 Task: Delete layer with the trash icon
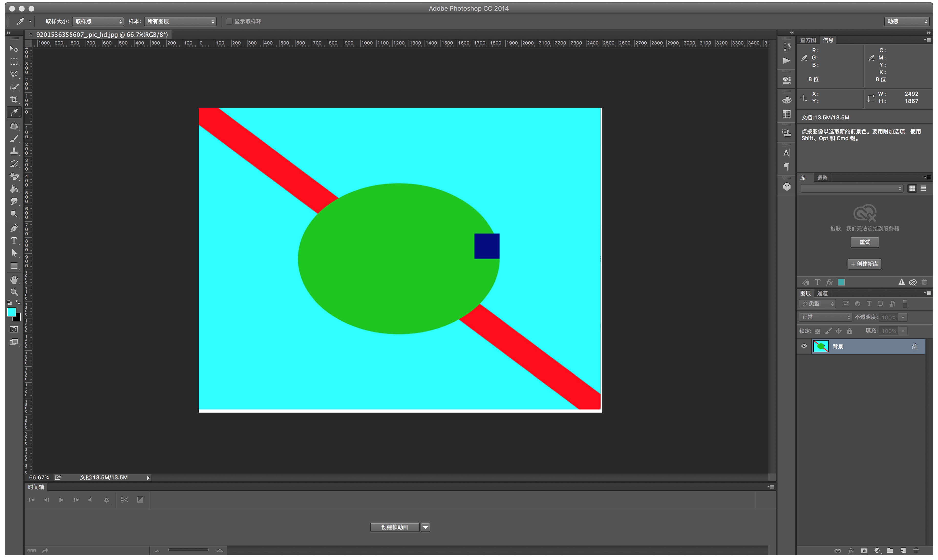click(916, 550)
